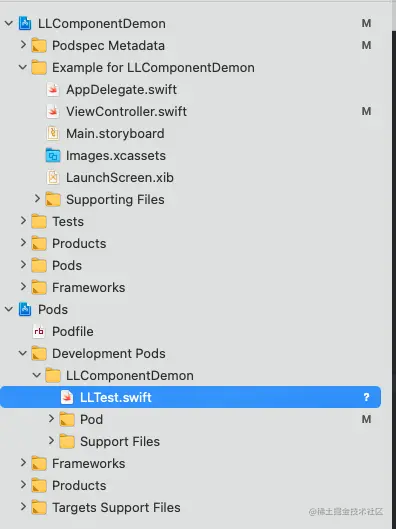Expand the Pod folder under LLComponentDemon
The width and height of the screenshot is (396, 529).
(x=51, y=419)
